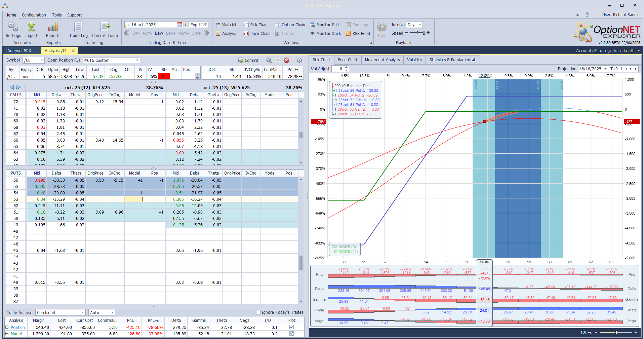Open the Price Chart window from ribbon
644x339 pixels.
(x=257, y=33)
